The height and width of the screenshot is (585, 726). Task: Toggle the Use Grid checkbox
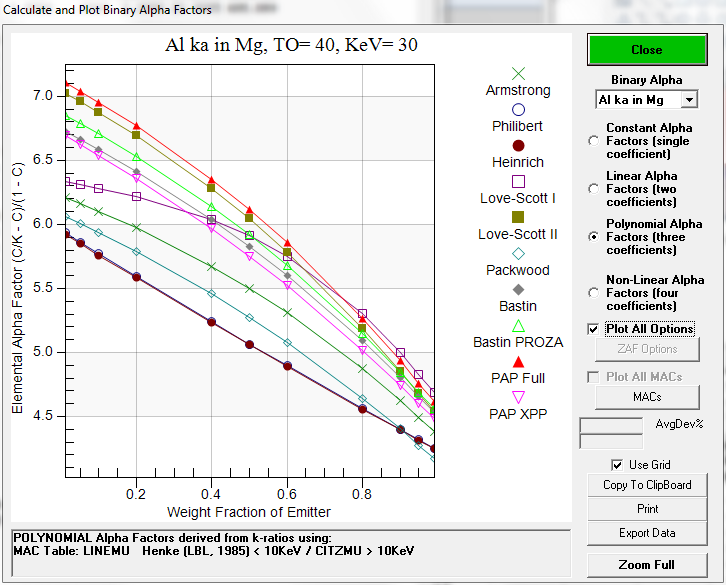tap(617, 465)
